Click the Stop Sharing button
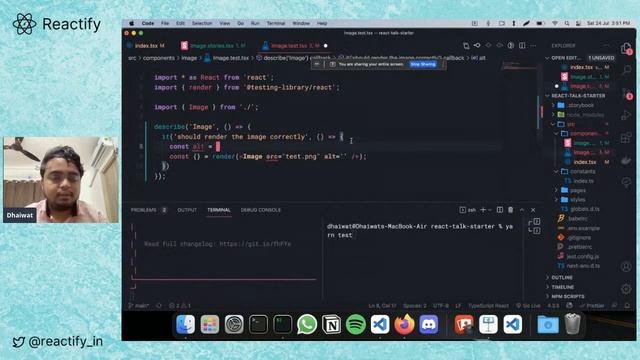The width and height of the screenshot is (640, 360). (x=423, y=64)
